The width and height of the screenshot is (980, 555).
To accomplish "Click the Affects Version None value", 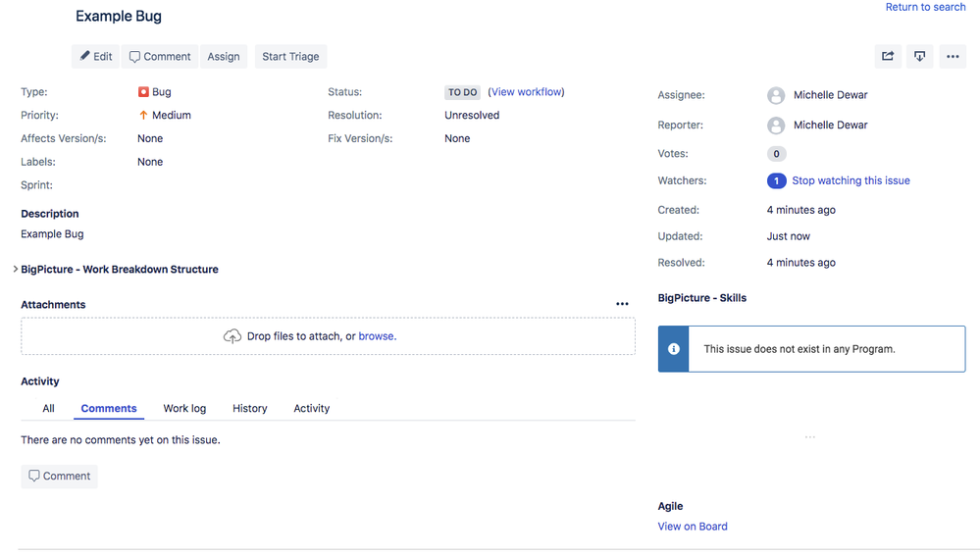I will [x=150, y=139].
